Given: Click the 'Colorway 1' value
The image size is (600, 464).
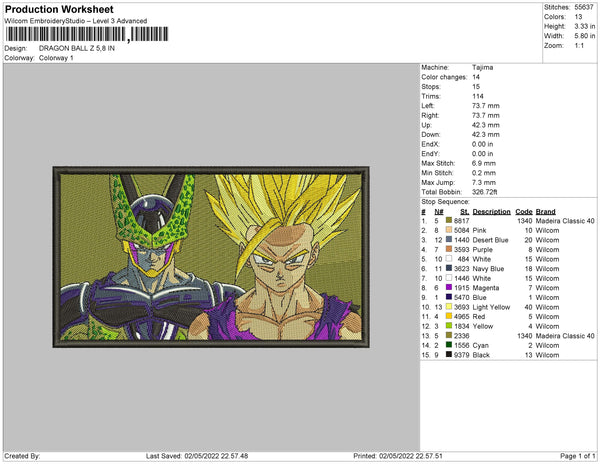Looking at the screenshot, I should (x=56, y=58).
